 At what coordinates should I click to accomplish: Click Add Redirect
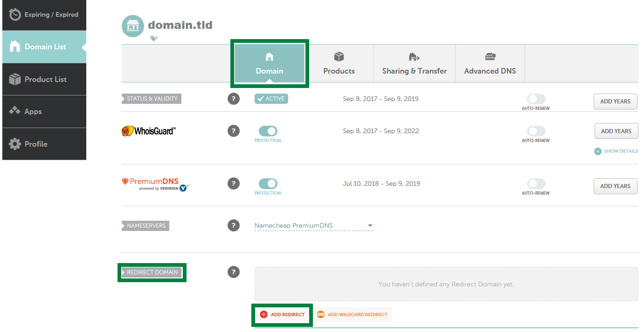click(x=282, y=314)
